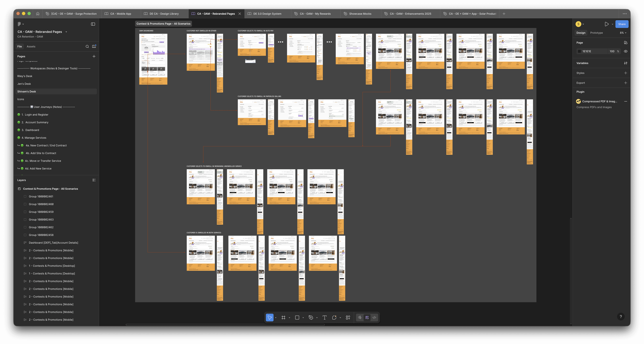Select the Frame tool
Viewport: 644px width, 344px height.
283,318
